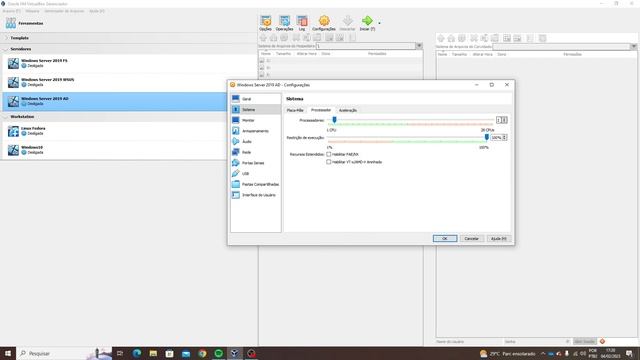Show hidden system tray icons chevron
Screen dimensions: 640x360
pos(543,353)
